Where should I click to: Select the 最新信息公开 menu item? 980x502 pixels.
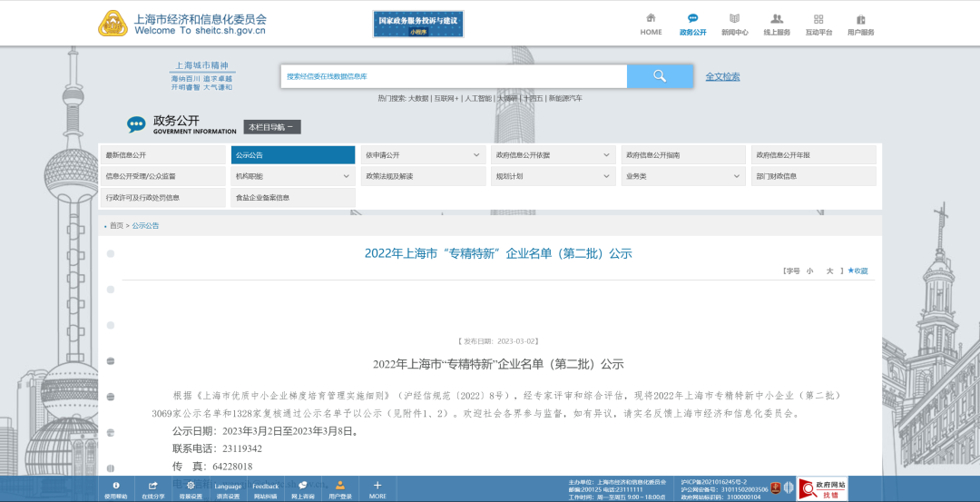coord(162,155)
